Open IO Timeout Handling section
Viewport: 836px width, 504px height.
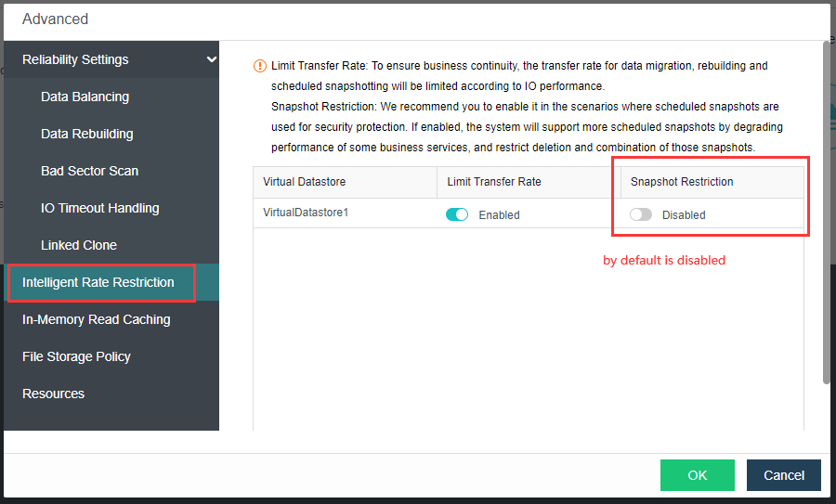[x=99, y=208]
